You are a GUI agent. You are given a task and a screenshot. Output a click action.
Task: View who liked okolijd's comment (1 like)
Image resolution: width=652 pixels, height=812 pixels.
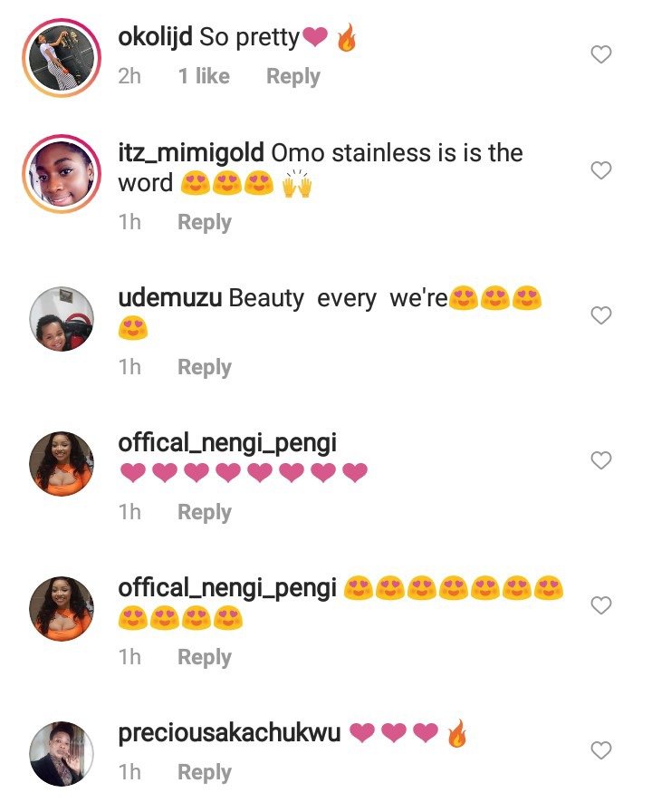coord(204,77)
